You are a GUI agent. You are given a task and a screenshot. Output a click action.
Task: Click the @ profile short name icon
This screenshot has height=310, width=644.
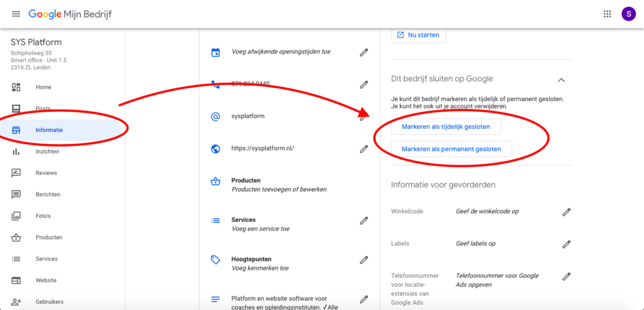click(x=215, y=116)
